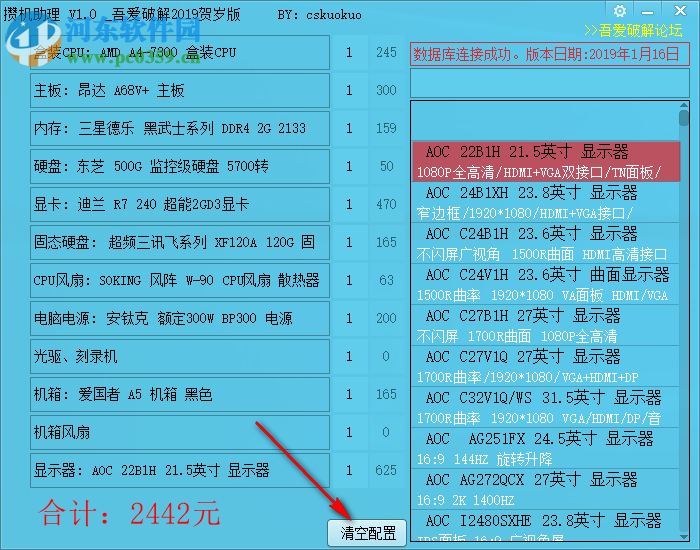Click the 硬盘 price 50
Viewport: 700px width, 550px height.
(387, 167)
